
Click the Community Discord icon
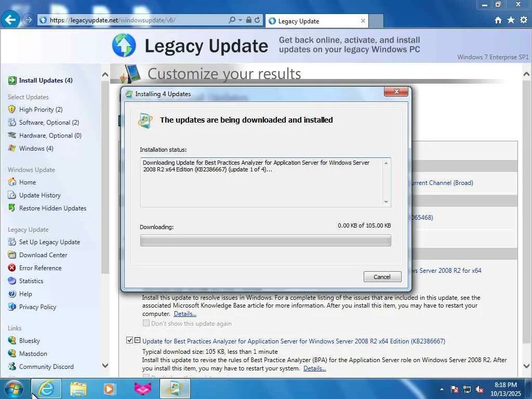12,366
